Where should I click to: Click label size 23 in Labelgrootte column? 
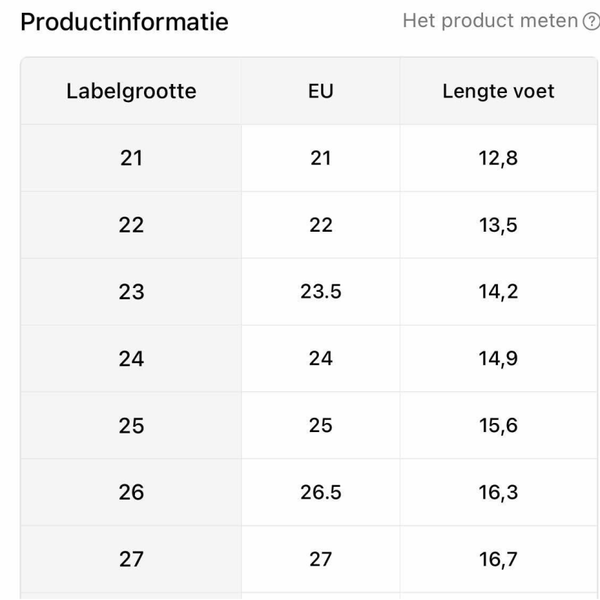[131, 292]
